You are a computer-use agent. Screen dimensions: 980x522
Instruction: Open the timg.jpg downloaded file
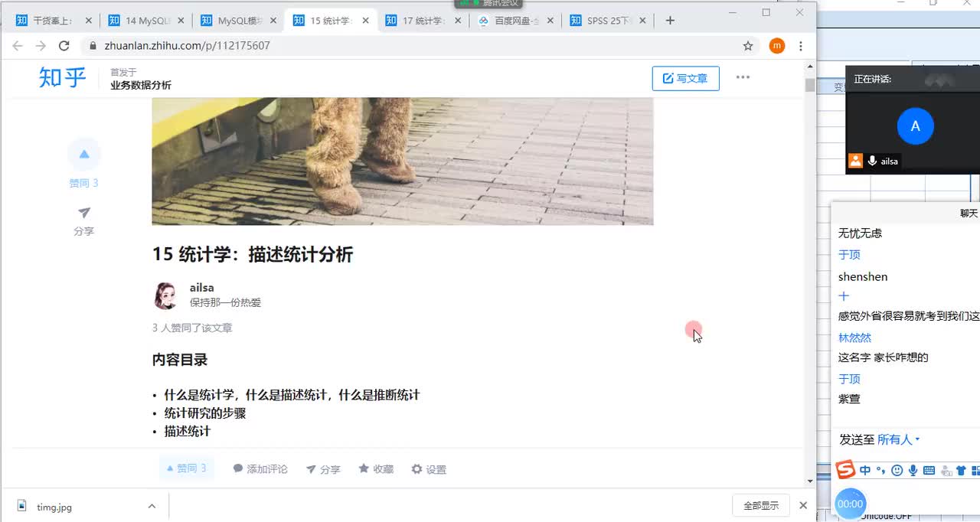click(54, 507)
